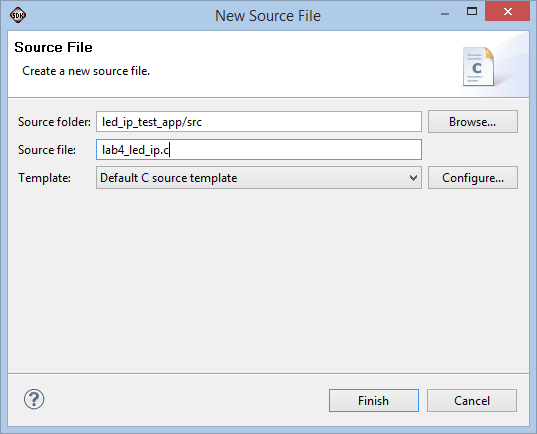This screenshot has height=434, width=537.
Task: Maximize the New Source File window
Action: 472,12
